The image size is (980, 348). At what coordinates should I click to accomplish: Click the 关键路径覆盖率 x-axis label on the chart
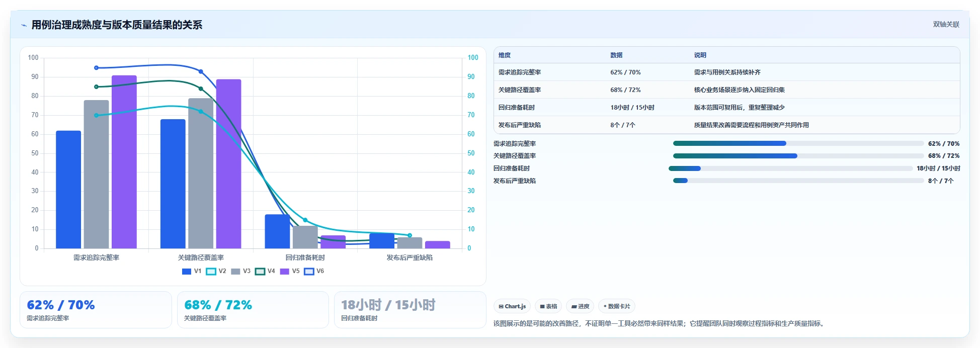click(201, 257)
